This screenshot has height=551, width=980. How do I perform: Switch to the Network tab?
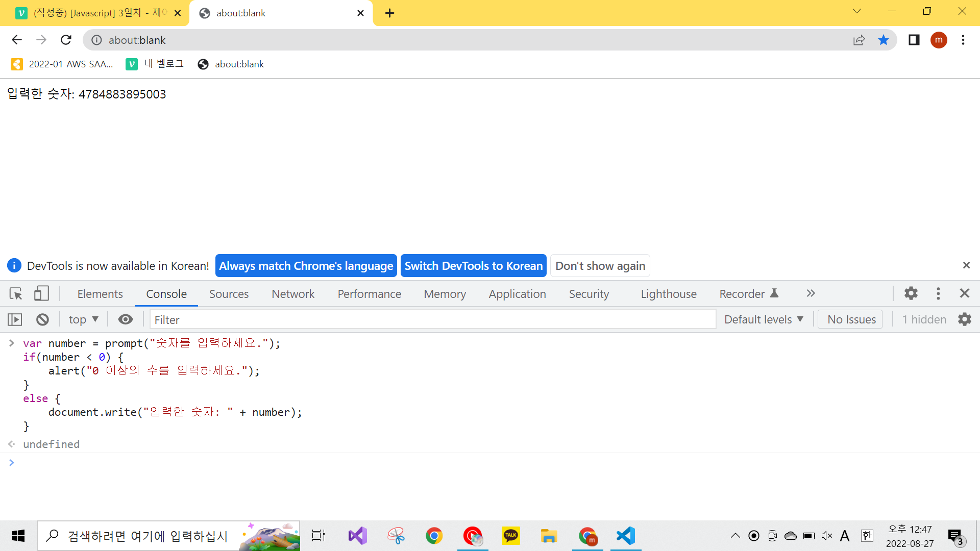pos(293,294)
